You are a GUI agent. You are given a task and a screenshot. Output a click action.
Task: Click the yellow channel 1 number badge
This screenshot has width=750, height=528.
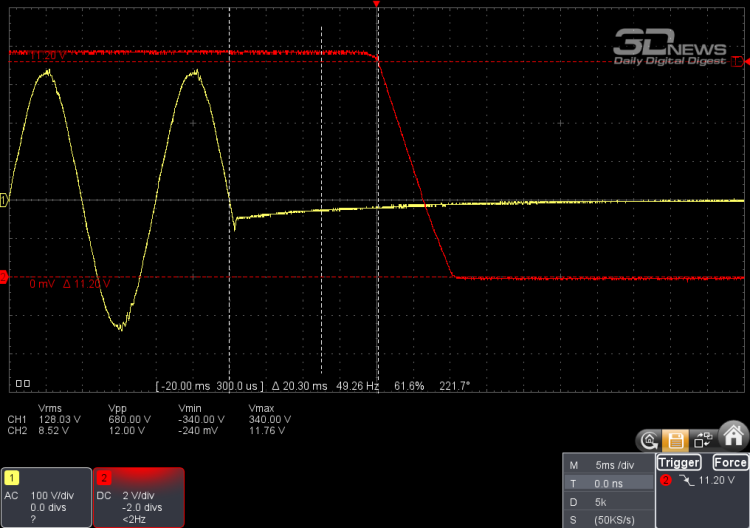tap(13, 478)
